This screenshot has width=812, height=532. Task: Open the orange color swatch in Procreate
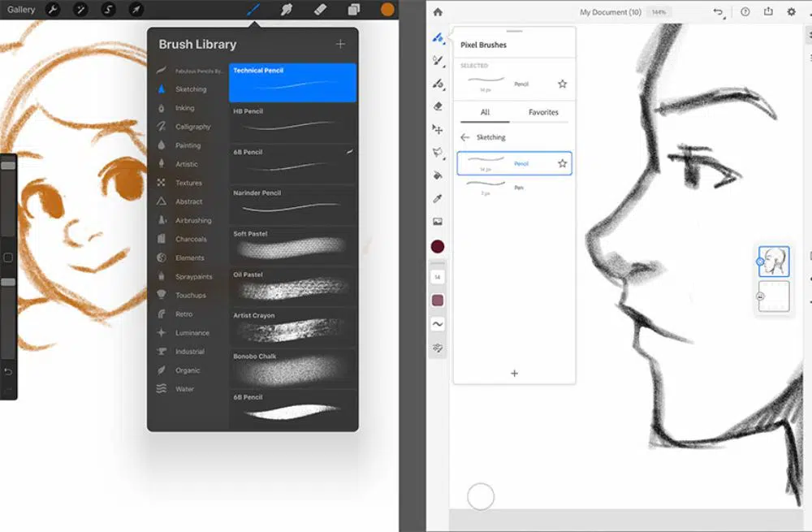tap(387, 10)
